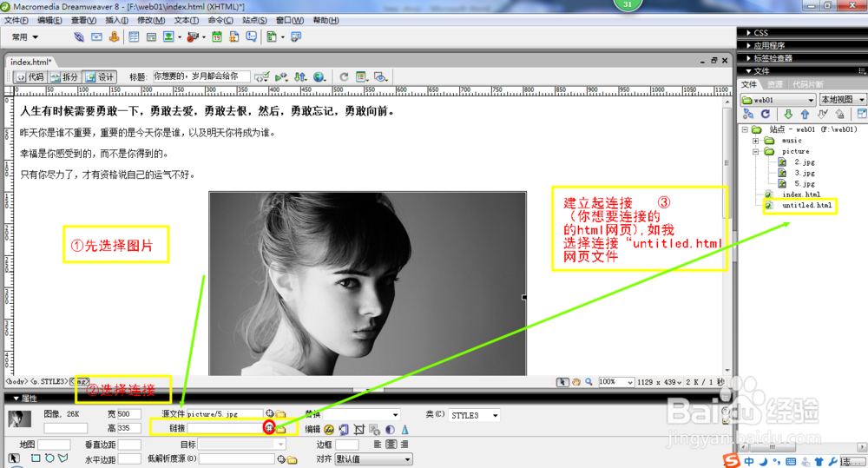Open the 文件(F) menu
868x468 pixels.
[x=16, y=21]
